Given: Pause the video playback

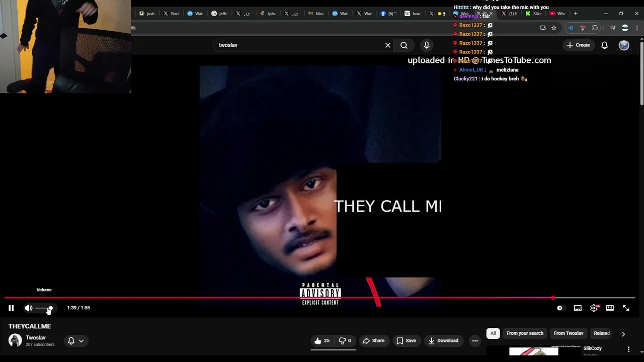Looking at the screenshot, I should click(11, 308).
